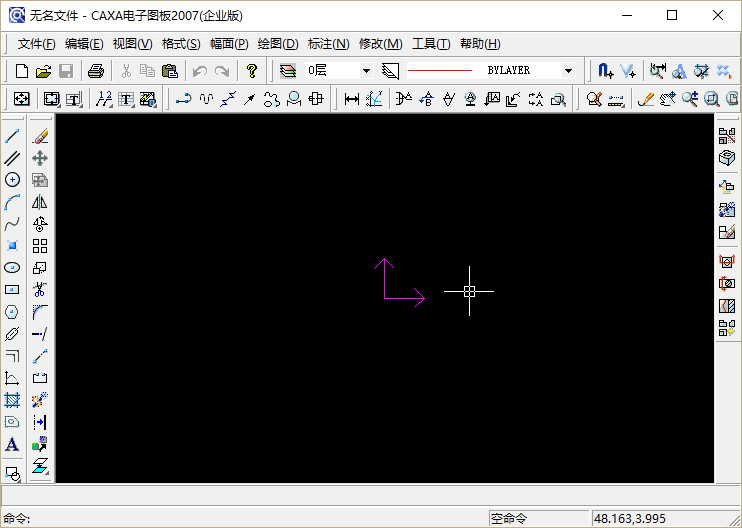Select the Trim scissors tool
Image resolution: width=742 pixels, height=528 pixels.
(x=40, y=290)
